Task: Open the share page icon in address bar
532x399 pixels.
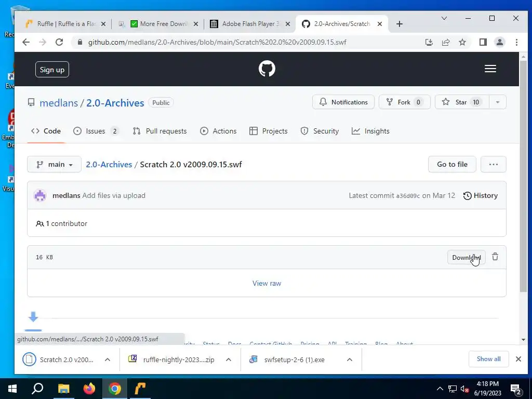Action: [445, 42]
